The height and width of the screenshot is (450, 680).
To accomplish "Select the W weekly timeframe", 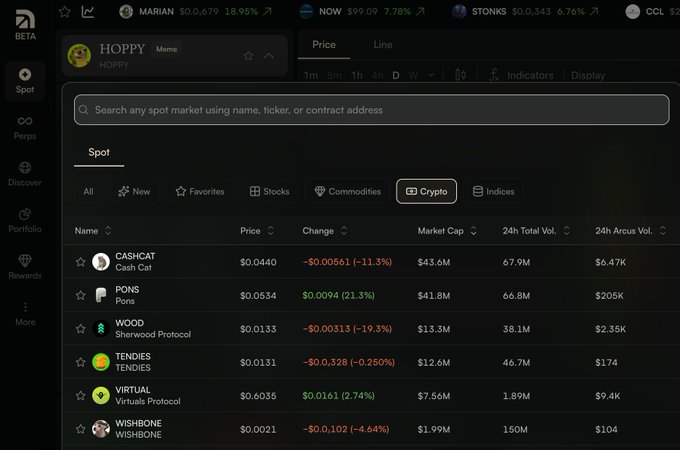I will pyautogui.click(x=413, y=75).
